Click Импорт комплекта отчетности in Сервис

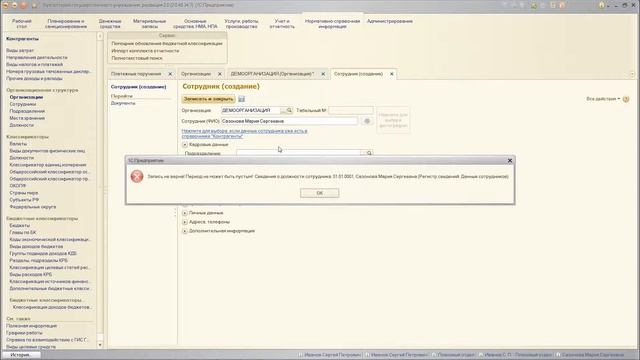coord(145,51)
